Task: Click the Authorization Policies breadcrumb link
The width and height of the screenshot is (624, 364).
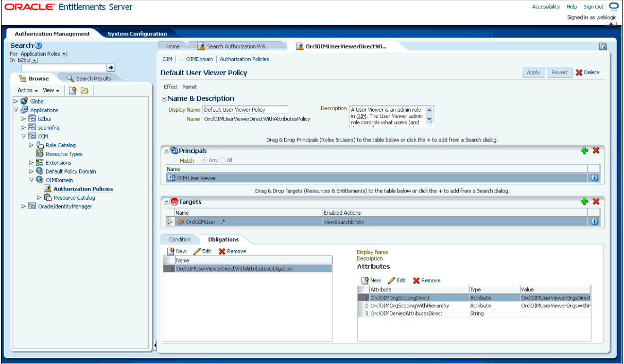Action: (x=244, y=59)
